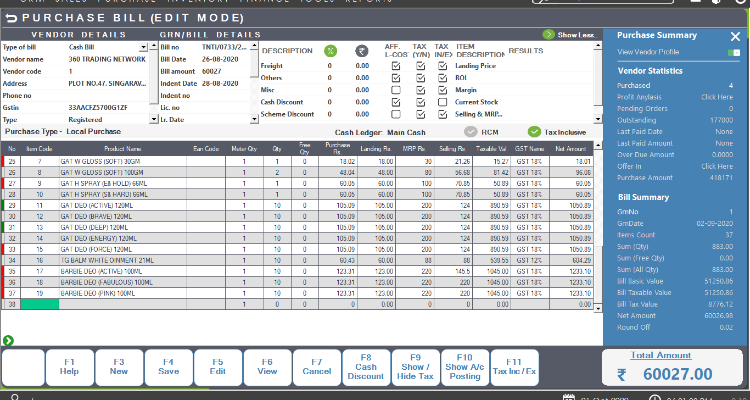Apply F8 Cash Discount

366,367
